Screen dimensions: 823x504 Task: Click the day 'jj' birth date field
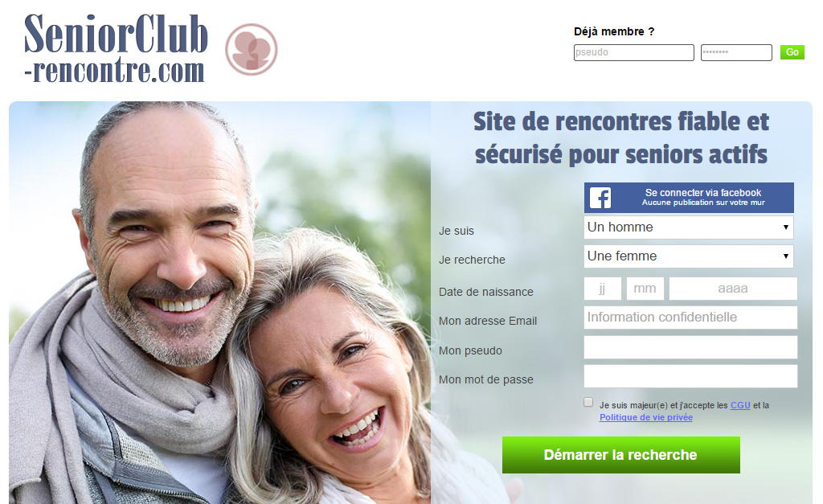pos(603,289)
